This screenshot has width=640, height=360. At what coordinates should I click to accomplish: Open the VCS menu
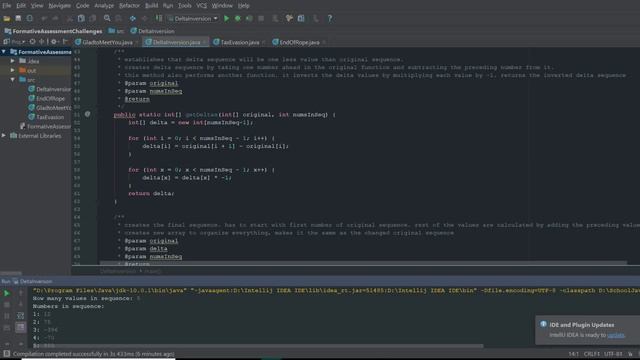201,6
